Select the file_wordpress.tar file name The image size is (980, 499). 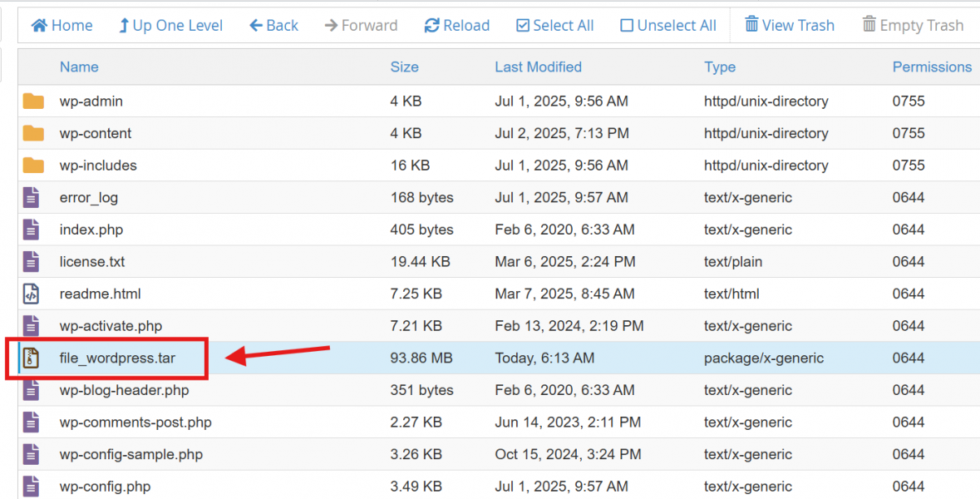(117, 358)
